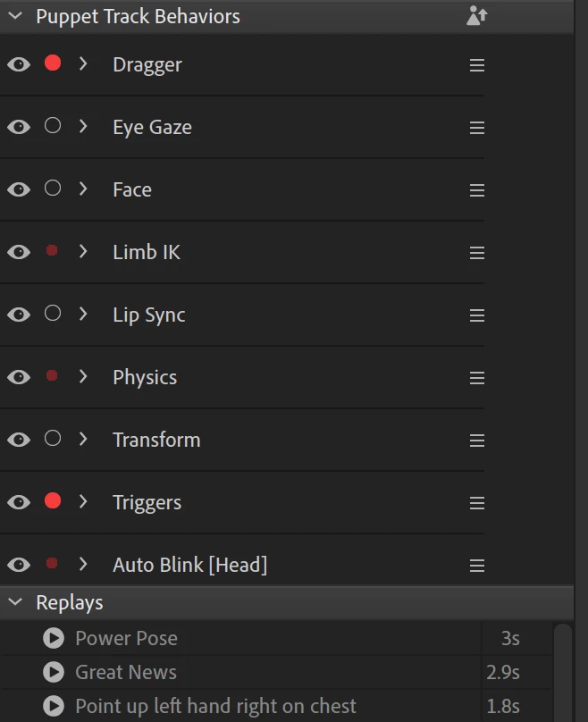Open the Dragger behavior hamburger menu
This screenshot has height=722, width=588.
coord(477,65)
